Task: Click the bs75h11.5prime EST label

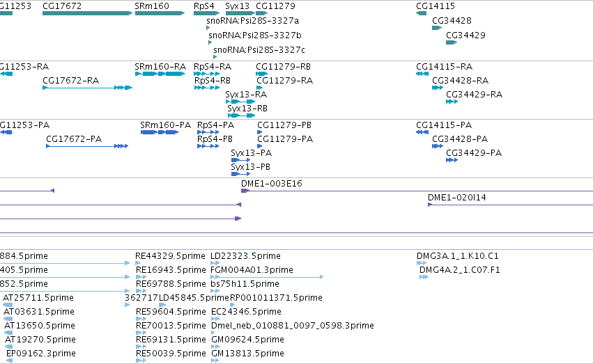Action: 245,284
